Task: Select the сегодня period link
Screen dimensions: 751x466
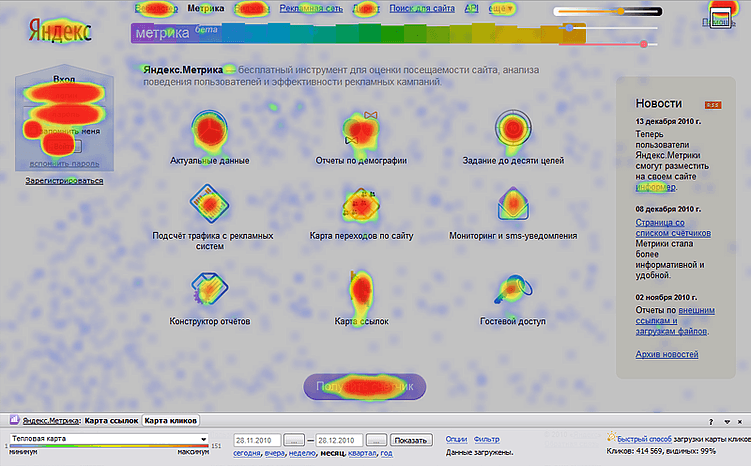Action: point(247,453)
